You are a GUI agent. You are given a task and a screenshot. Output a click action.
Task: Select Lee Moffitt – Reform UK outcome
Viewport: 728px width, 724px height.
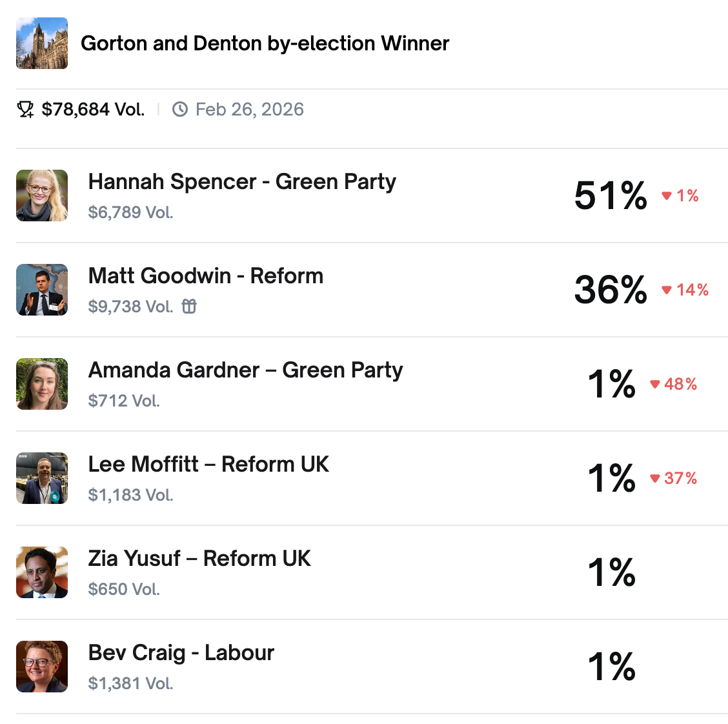(x=208, y=465)
